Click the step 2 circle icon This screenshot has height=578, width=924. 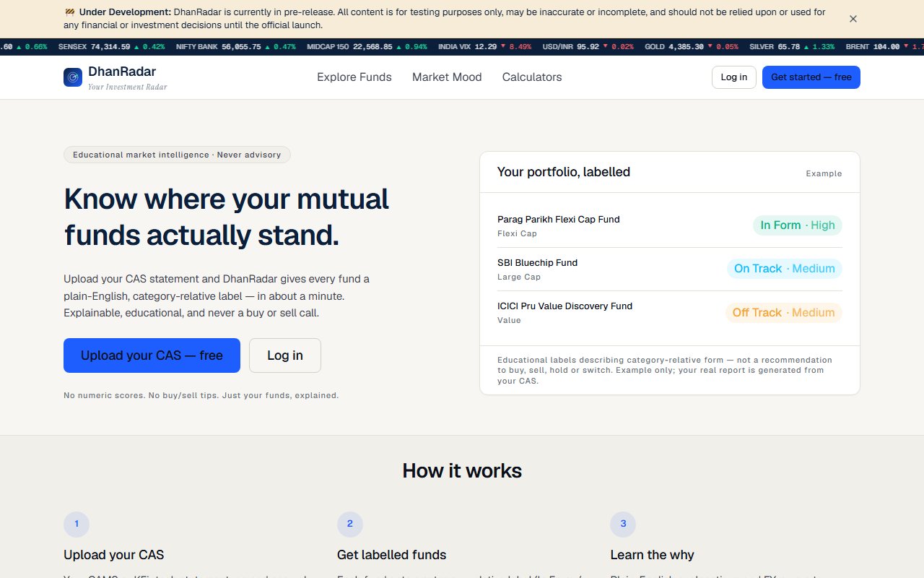coord(350,525)
